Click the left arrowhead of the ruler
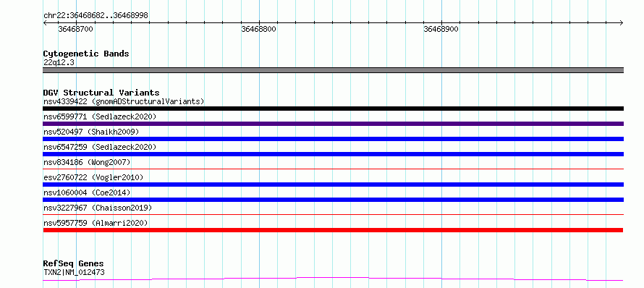The image size is (644, 288). click(45, 23)
